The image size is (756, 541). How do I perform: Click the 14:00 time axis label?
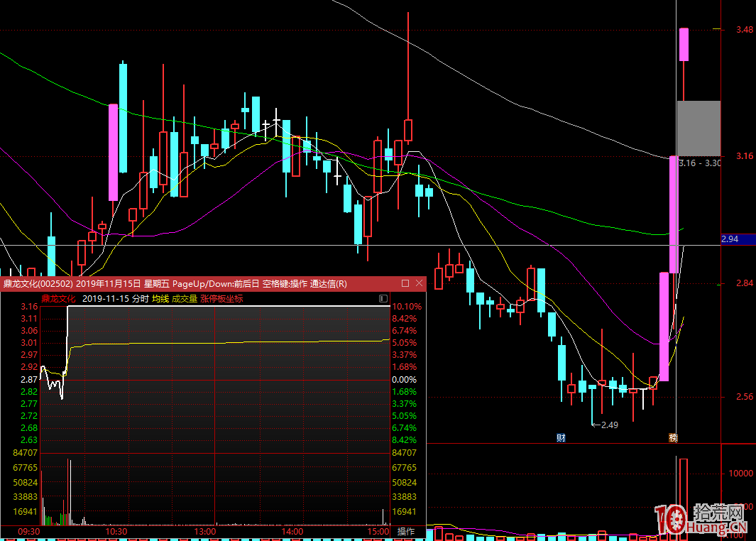pos(292,531)
